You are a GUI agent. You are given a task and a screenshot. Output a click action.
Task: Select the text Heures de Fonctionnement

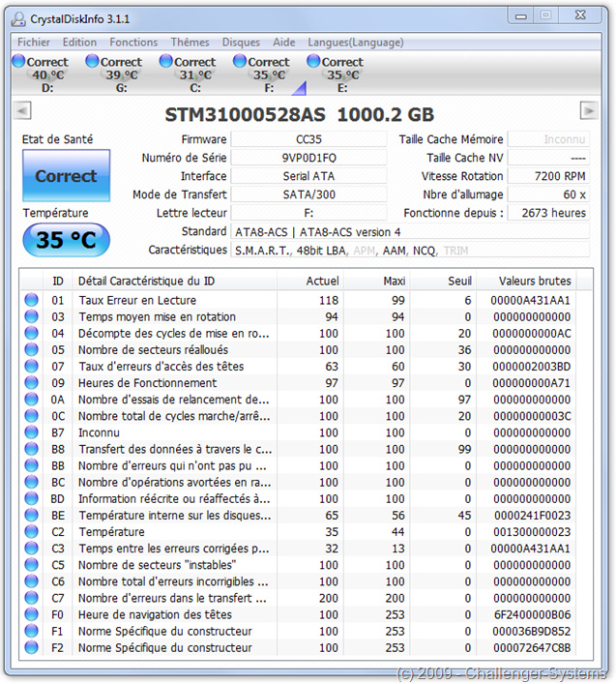tap(147, 383)
